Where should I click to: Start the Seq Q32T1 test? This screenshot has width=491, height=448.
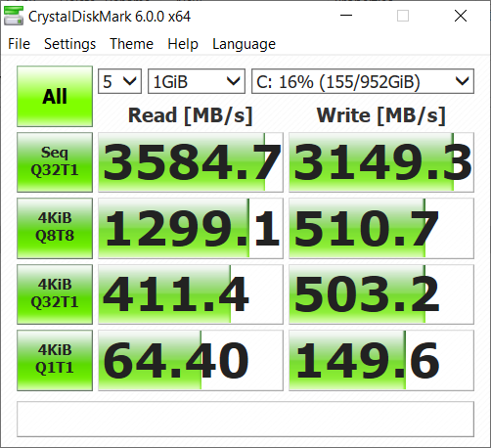point(55,162)
